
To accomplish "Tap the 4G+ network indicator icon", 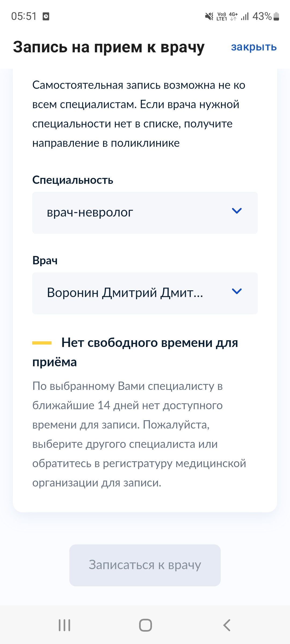I will 233,16.
